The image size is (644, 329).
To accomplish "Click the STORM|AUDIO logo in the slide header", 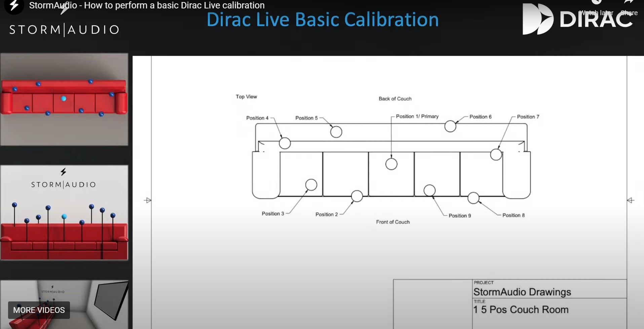I will click(64, 30).
